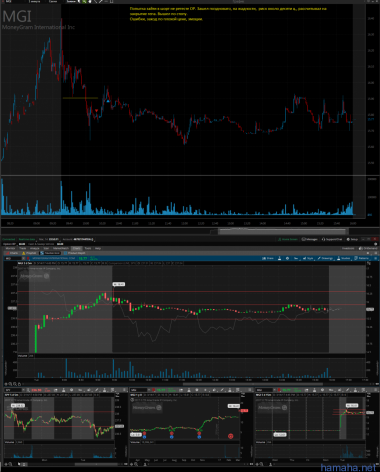Screen dimensions: 380x472
Task: Open Support/Chat
Action: point(332,239)
